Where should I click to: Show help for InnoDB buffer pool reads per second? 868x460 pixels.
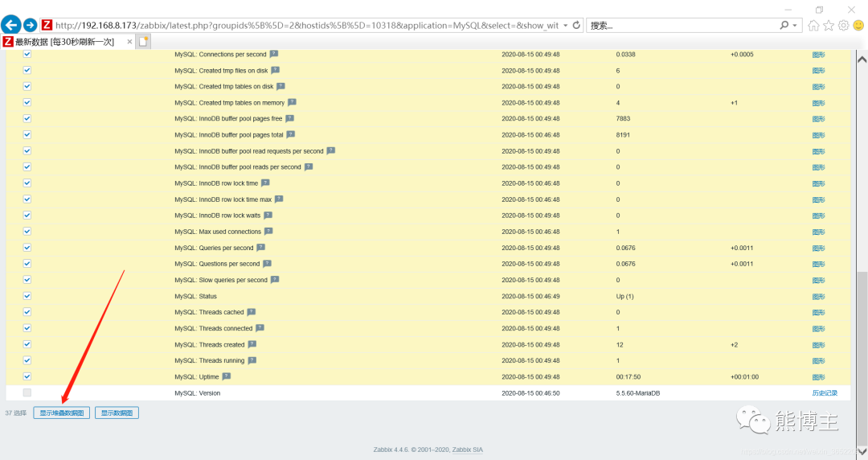pos(309,166)
